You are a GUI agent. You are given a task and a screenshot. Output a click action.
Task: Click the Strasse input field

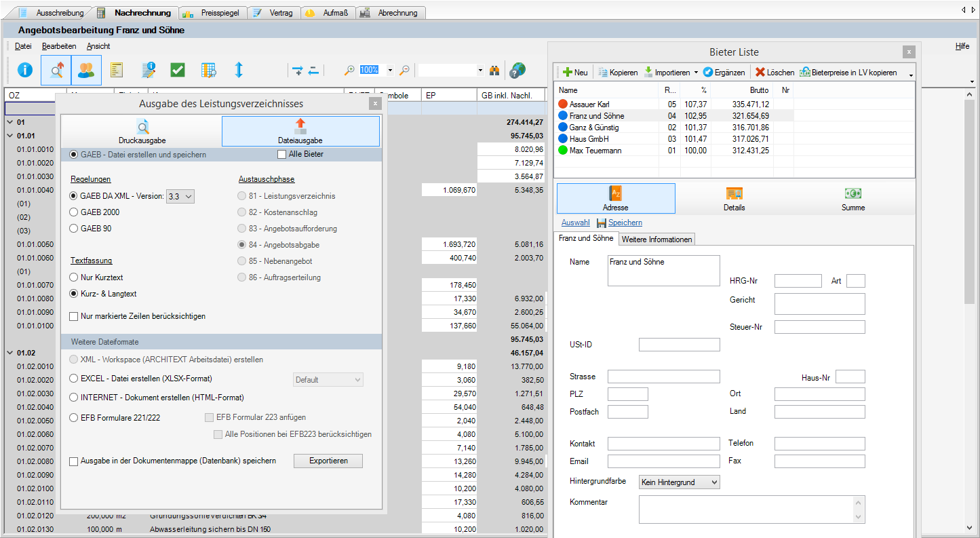pos(663,377)
